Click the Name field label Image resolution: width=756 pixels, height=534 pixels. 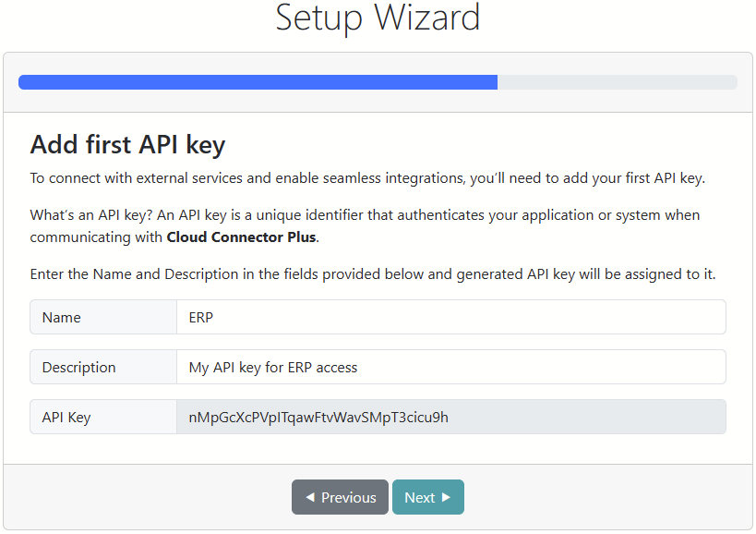62,317
